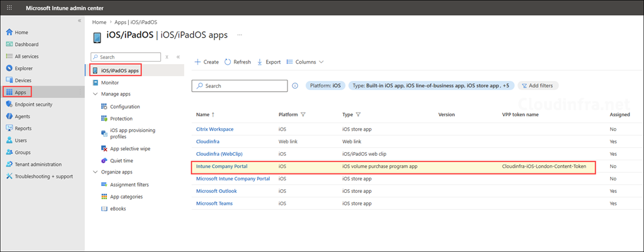Screen dimensions: 644x252
Task: Click the Reports icon in sidebar
Action: 9,128
